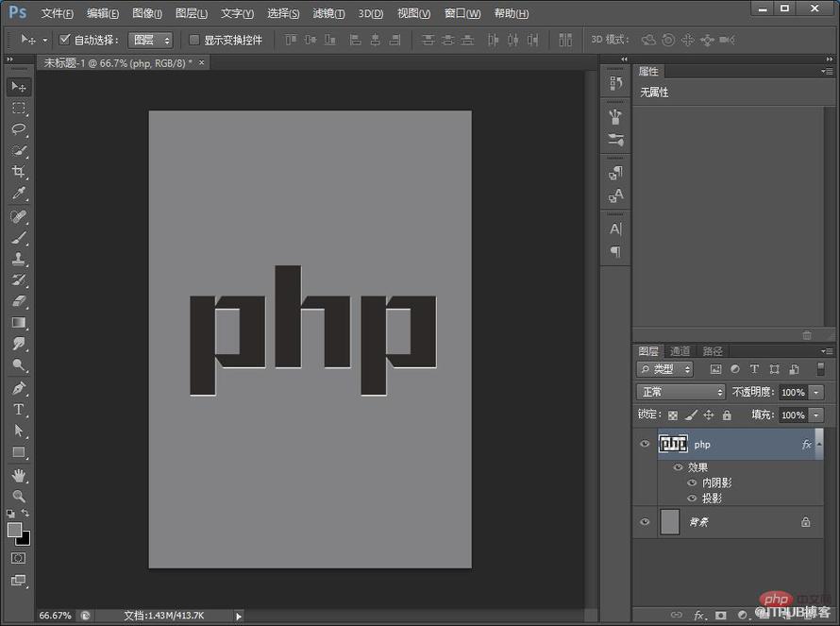Enable the 显示变换控件 checkbox
840x626 pixels.
[x=194, y=40]
